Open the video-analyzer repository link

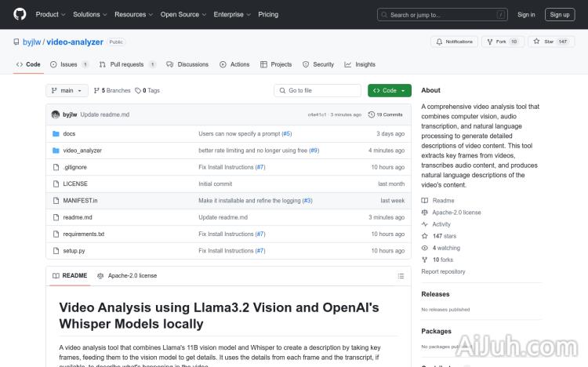74,42
